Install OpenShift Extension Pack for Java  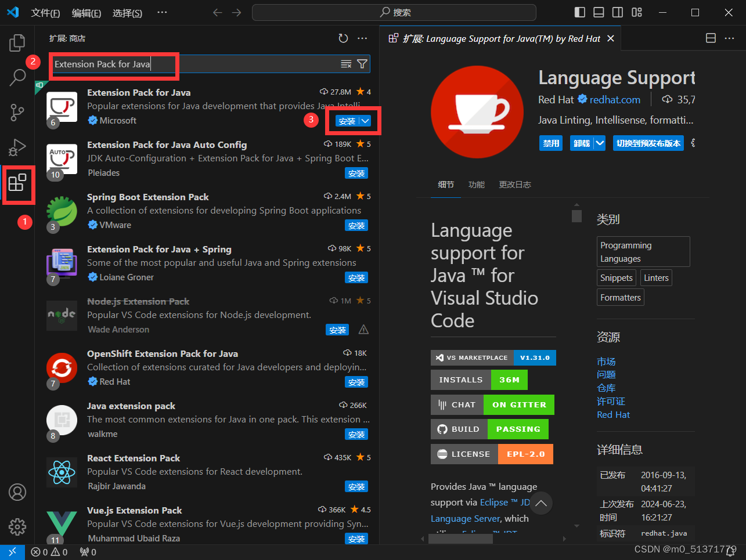pos(356,382)
